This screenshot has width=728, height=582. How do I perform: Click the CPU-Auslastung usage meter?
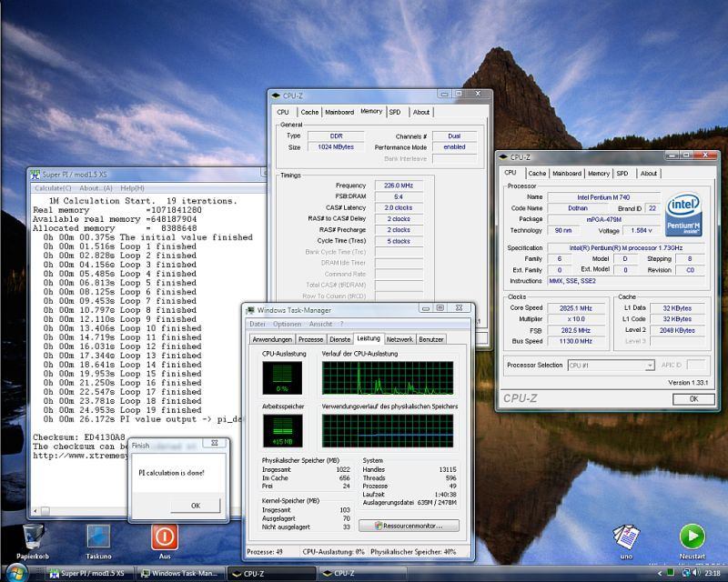282,377
